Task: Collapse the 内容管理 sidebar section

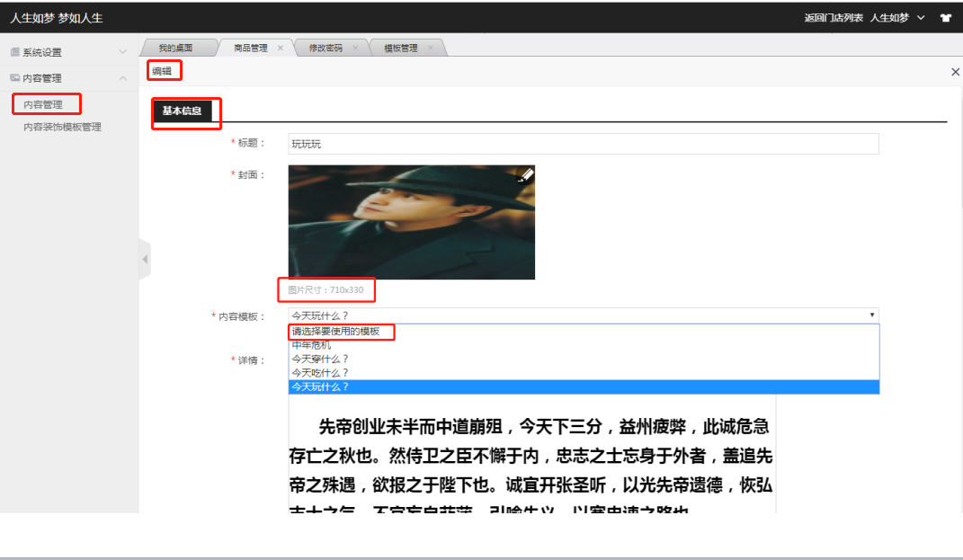Action: pyautogui.click(x=122, y=78)
